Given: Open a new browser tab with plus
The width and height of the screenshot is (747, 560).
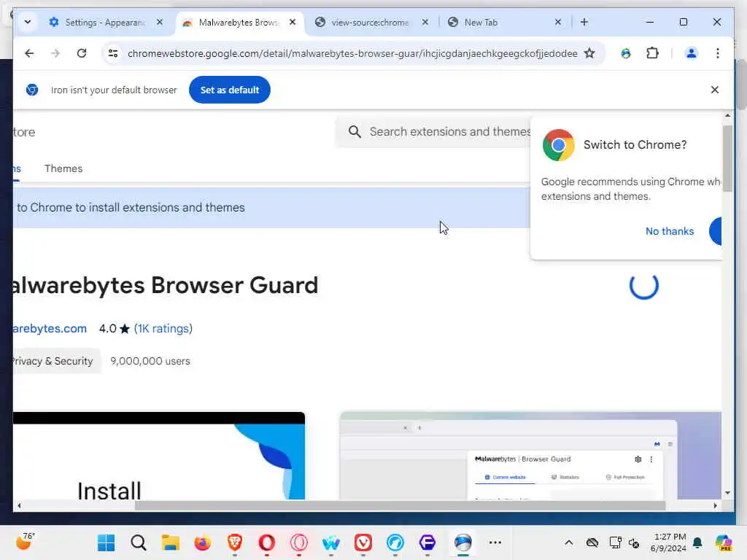Looking at the screenshot, I should (x=584, y=22).
